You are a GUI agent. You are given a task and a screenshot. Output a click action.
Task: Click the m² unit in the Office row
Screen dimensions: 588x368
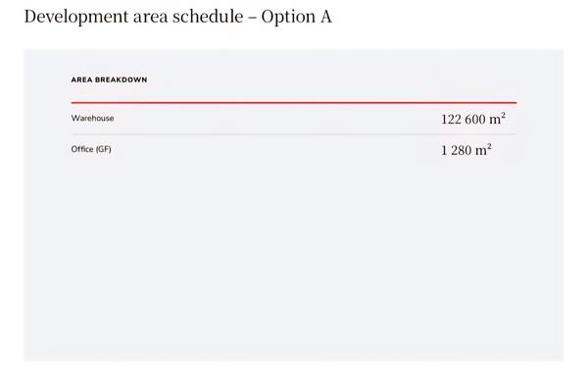click(483, 150)
